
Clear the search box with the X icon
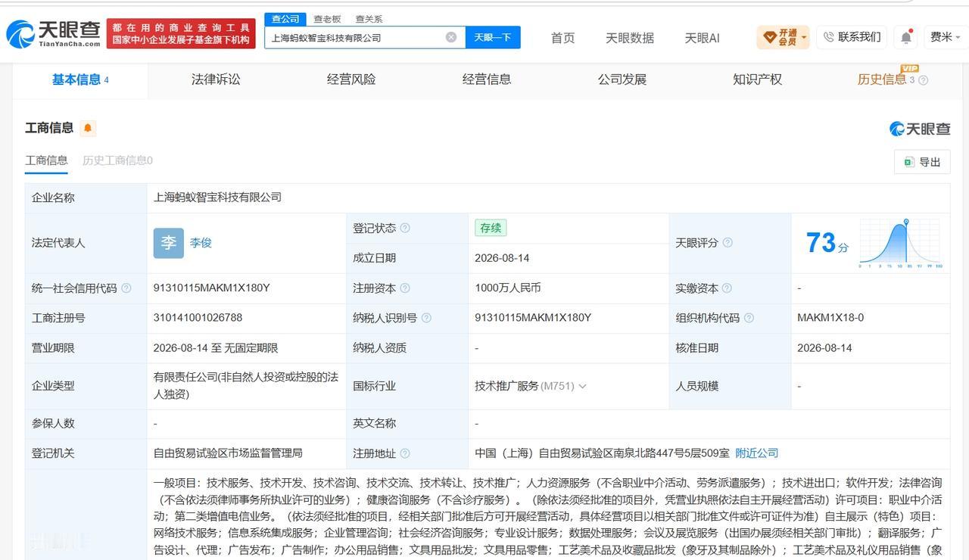point(451,37)
